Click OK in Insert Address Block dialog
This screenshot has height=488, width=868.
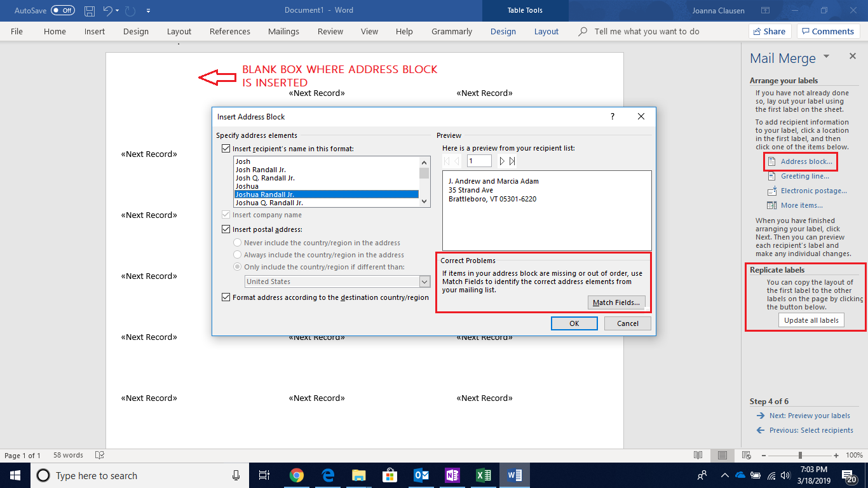click(574, 323)
